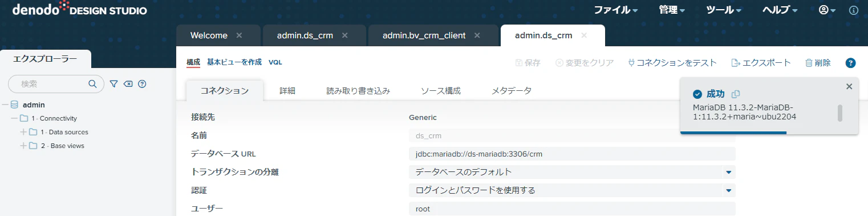Copy the success message with copy icon
868x216 pixels.
pos(735,94)
